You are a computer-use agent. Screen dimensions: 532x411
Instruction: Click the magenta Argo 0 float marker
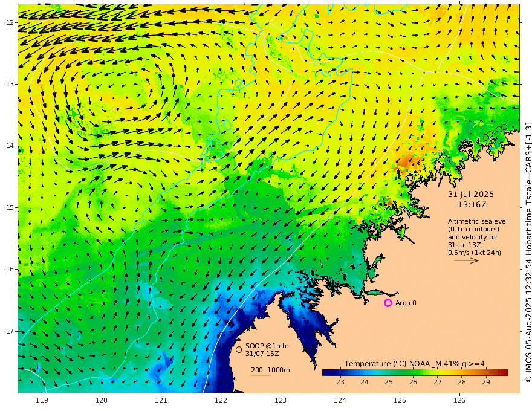(x=388, y=303)
